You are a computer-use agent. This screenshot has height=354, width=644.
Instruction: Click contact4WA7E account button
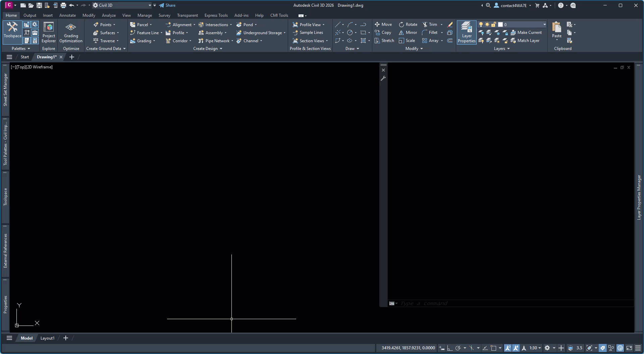513,5
